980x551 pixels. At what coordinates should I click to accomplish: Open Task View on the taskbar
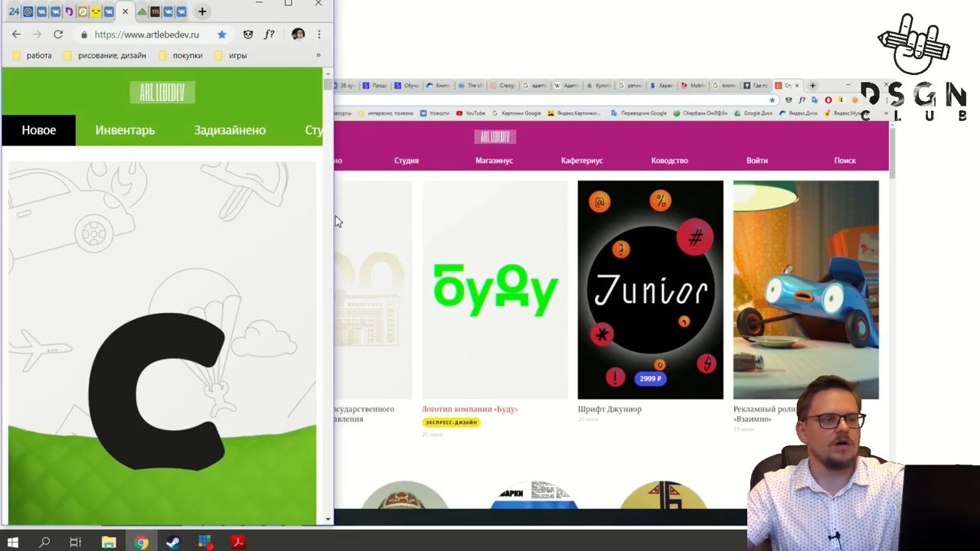point(75,542)
